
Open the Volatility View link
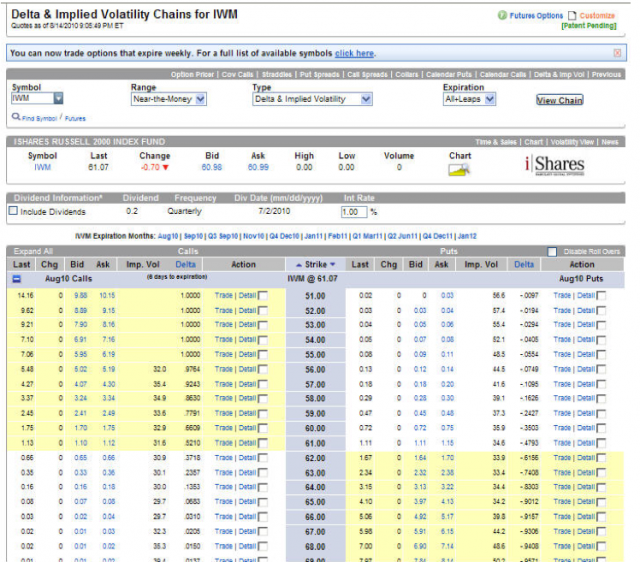tap(572, 142)
